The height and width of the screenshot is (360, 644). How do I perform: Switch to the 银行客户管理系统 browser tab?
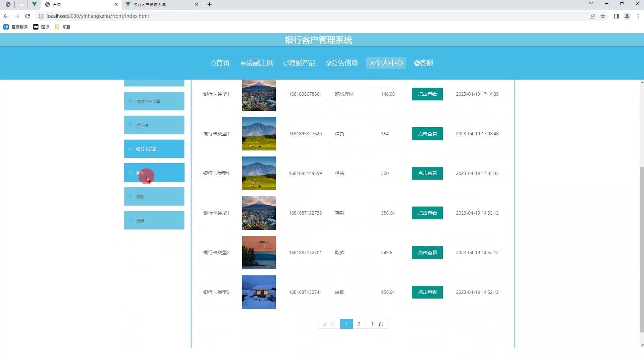(161, 4)
